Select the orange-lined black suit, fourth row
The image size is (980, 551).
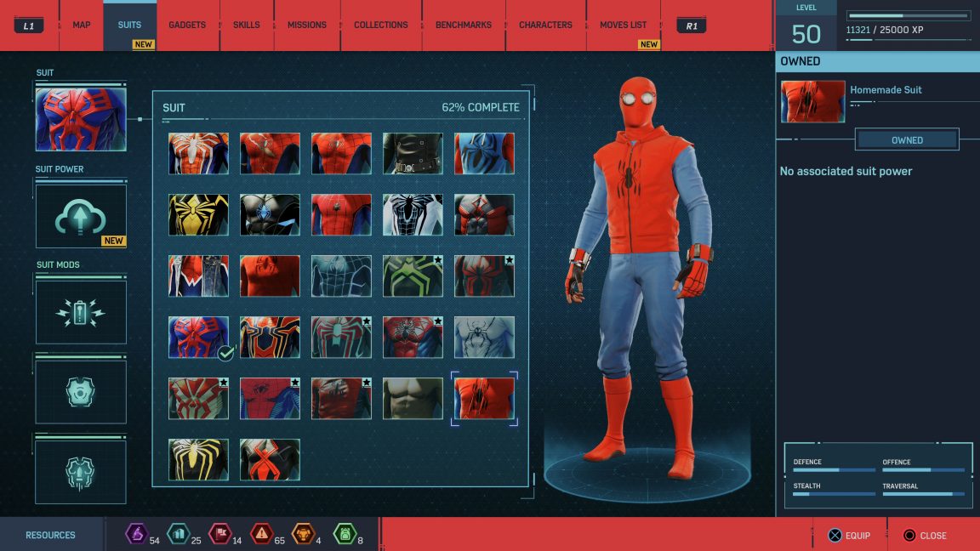[x=270, y=337]
